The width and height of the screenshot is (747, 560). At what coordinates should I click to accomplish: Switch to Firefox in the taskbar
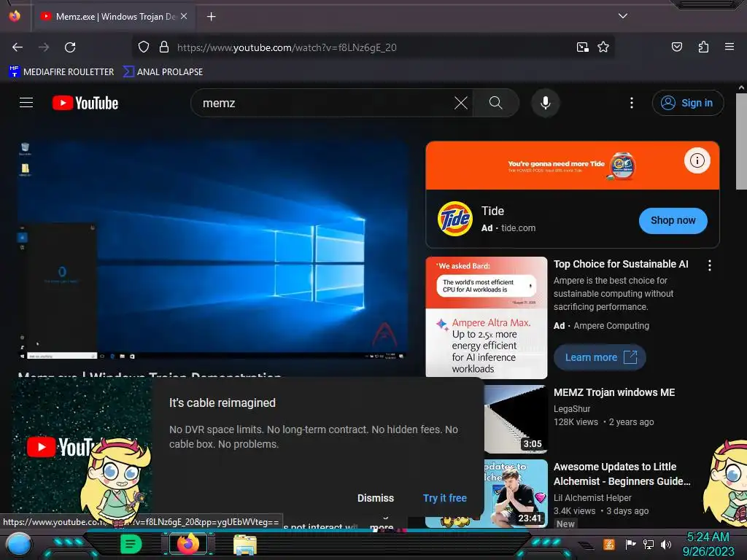188,544
